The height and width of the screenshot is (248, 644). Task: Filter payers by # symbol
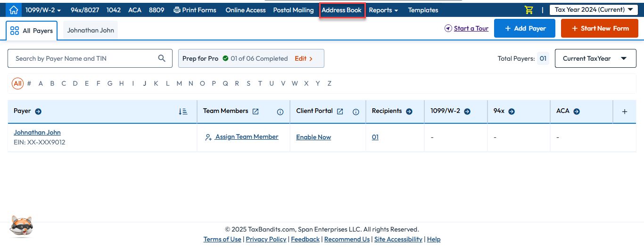click(29, 83)
